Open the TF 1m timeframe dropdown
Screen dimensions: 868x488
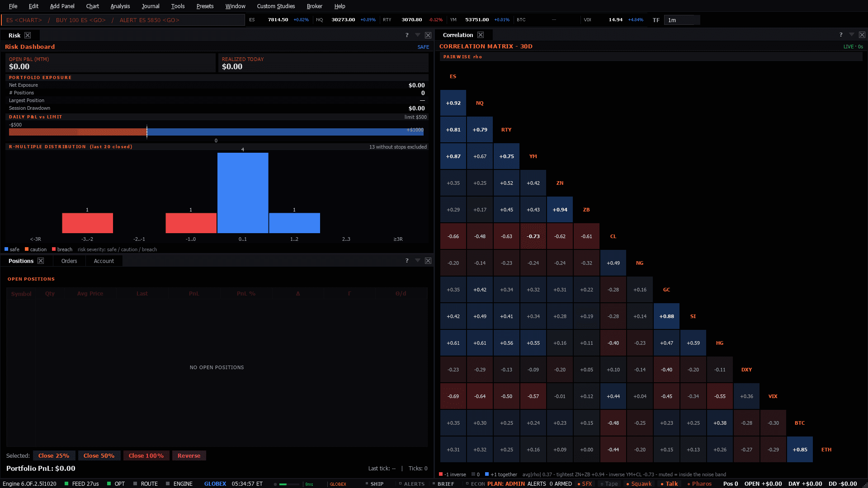pos(681,20)
